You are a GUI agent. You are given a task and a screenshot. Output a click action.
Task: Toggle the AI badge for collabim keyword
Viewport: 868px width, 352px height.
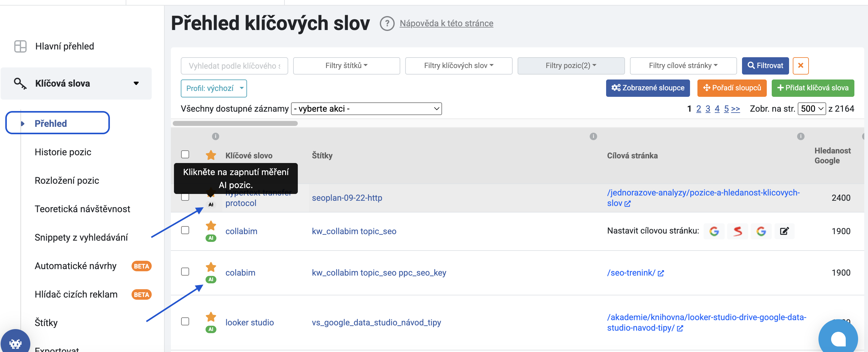click(211, 238)
